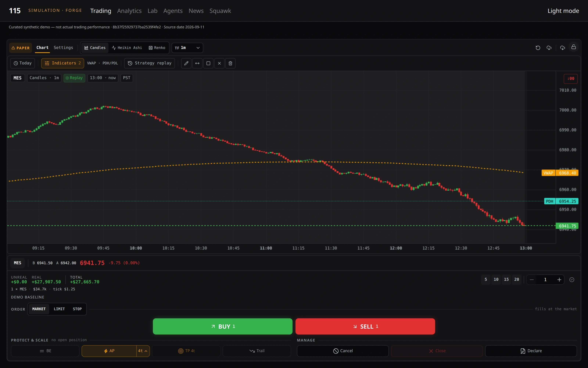This screenshot has height=368, width=588.
Task: Open the Chart tab
Action: click(42, 48)
